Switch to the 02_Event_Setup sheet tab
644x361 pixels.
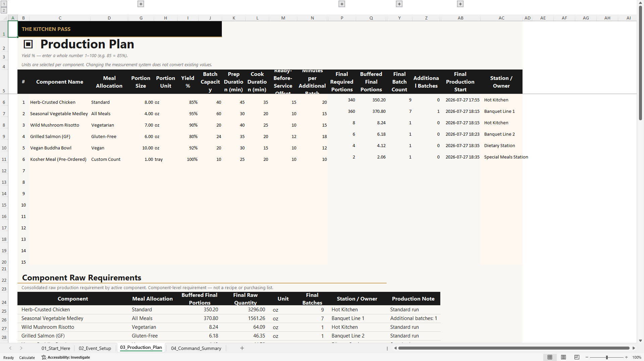(x=95, y=348)
